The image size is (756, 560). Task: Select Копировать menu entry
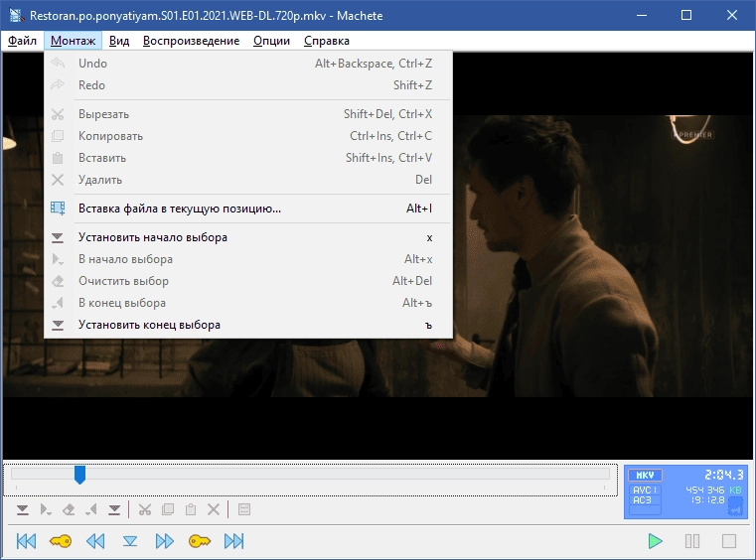point(247,136)
